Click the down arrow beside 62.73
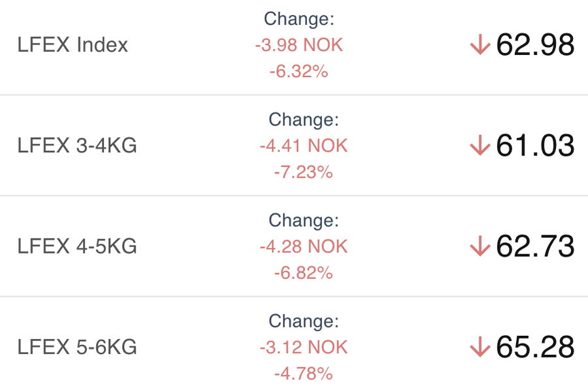Viewport: 588px width, 392px height. [480, 246]
